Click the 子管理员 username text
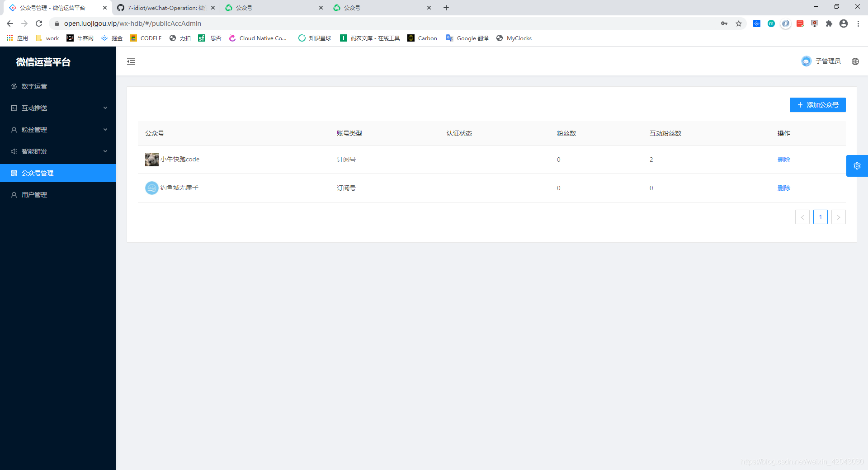This screenshot has width=868, height=470. coord(828,61)
